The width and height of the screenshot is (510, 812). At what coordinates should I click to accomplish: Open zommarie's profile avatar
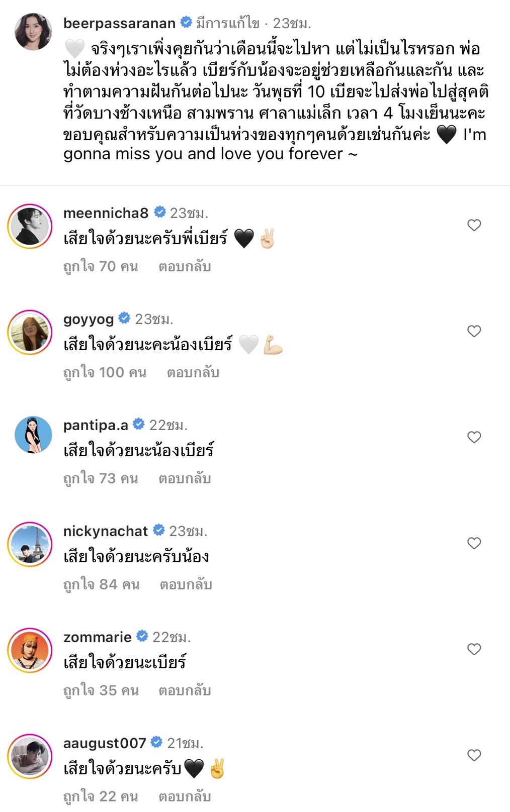tap(30, 650)
